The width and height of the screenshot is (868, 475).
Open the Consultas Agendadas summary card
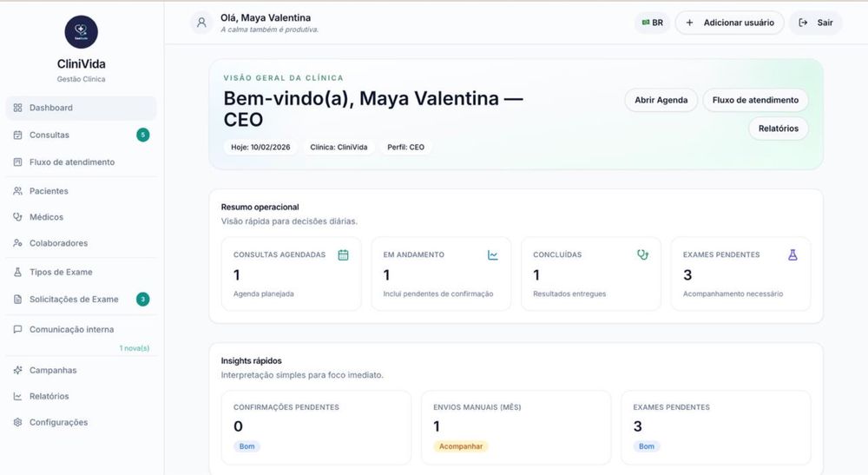tap(291, 274)
